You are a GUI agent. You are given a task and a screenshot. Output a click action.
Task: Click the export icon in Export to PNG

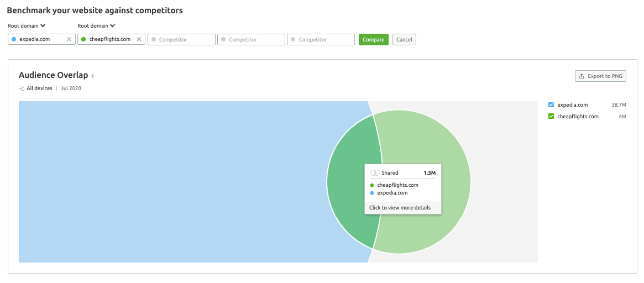pyautogui.click(x=582, y=76)
